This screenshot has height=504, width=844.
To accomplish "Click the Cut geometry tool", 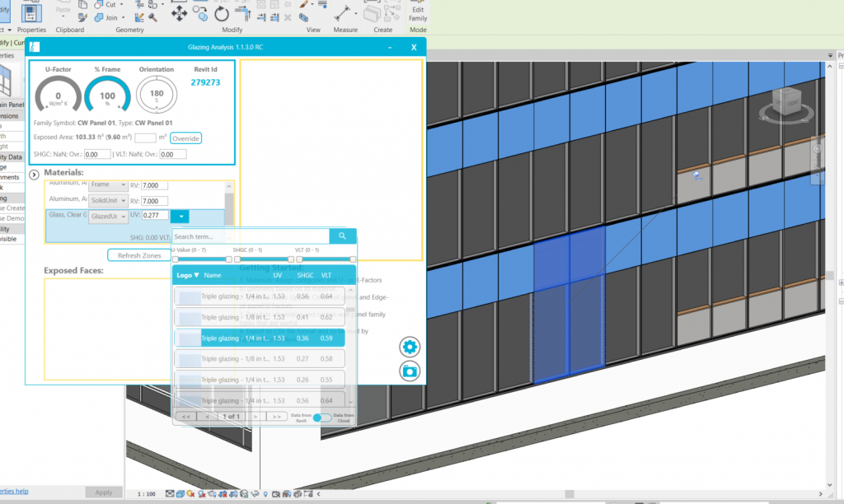I will (x=105, y=4).
